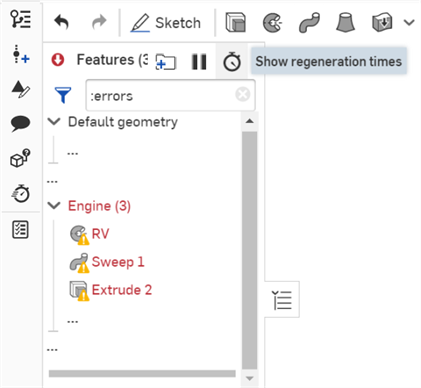
Task: Clear the :errors search field
Action: [243, 94]
